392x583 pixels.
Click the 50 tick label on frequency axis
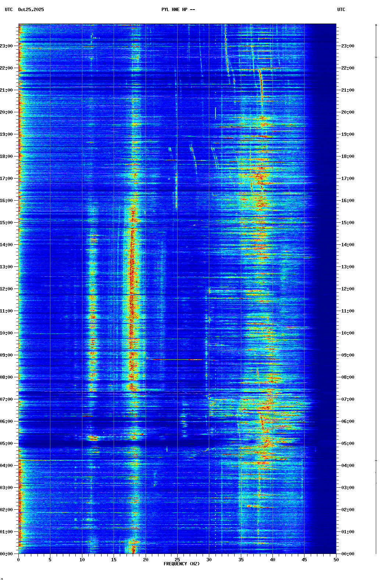pyautogui.click(x=336, y=560)
